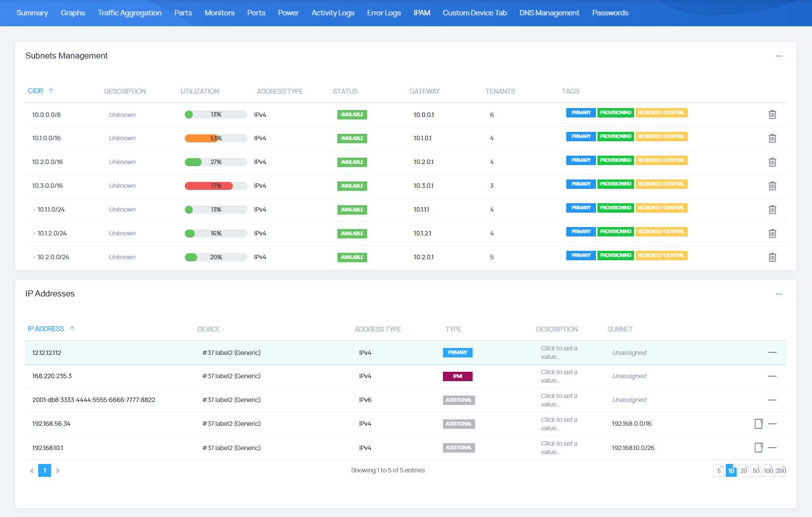Viewport: 812px width, 517px height.
Task: Click trash icon for subnet 10.1.0.0/16
Action: tap(772, 138)
